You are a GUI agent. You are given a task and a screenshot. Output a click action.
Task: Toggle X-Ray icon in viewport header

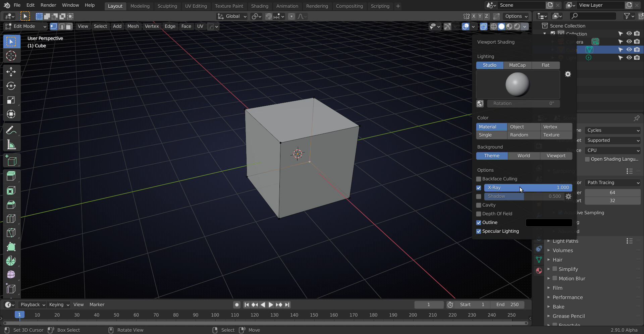click(483, 26)
